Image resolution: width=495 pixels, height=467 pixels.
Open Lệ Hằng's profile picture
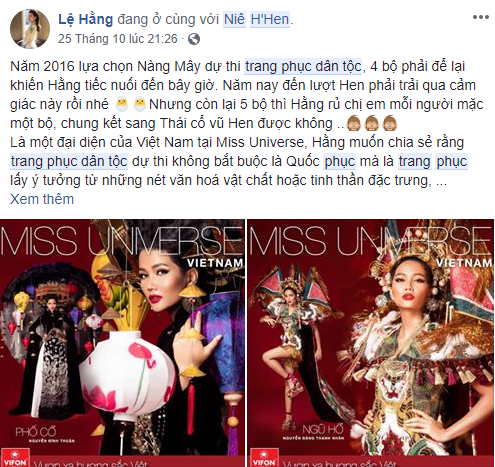(x=30, y=29)
